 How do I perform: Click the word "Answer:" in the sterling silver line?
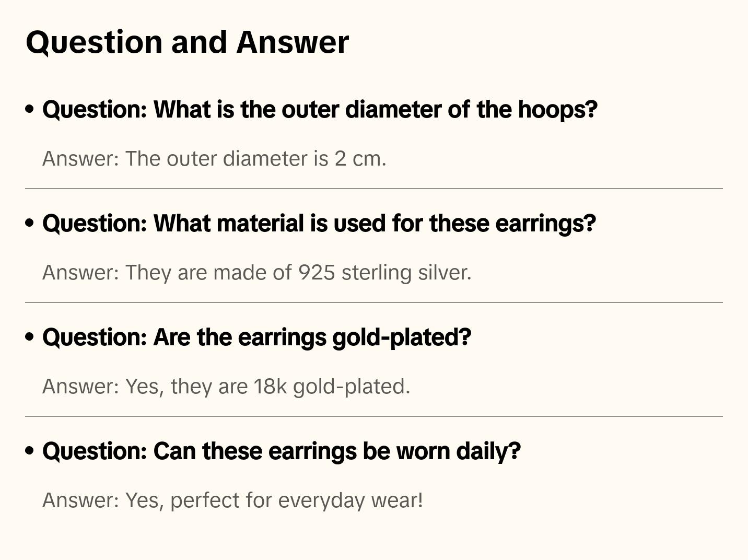coord(81,273)
